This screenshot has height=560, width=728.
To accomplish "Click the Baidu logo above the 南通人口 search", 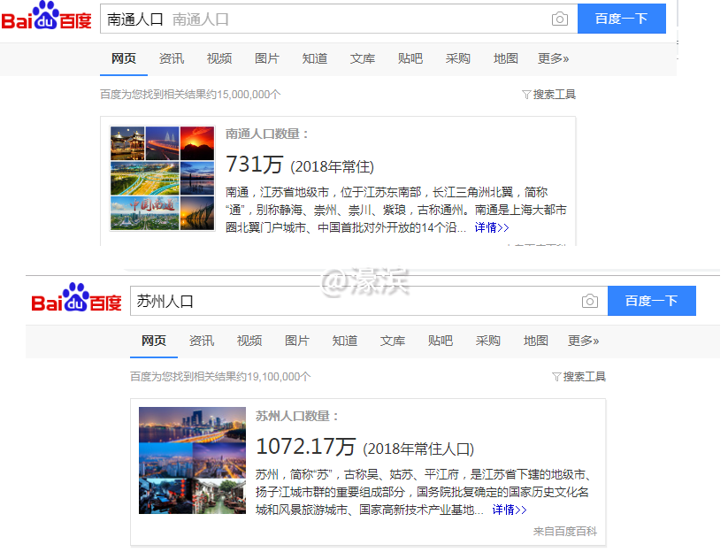I will pos(48,19).
